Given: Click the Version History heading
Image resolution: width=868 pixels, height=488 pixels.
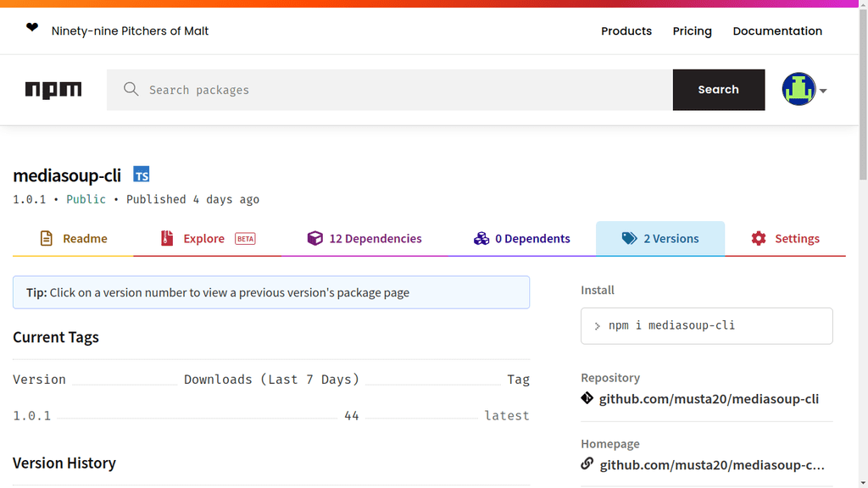Looking at the screenshot, I should 64,463.
